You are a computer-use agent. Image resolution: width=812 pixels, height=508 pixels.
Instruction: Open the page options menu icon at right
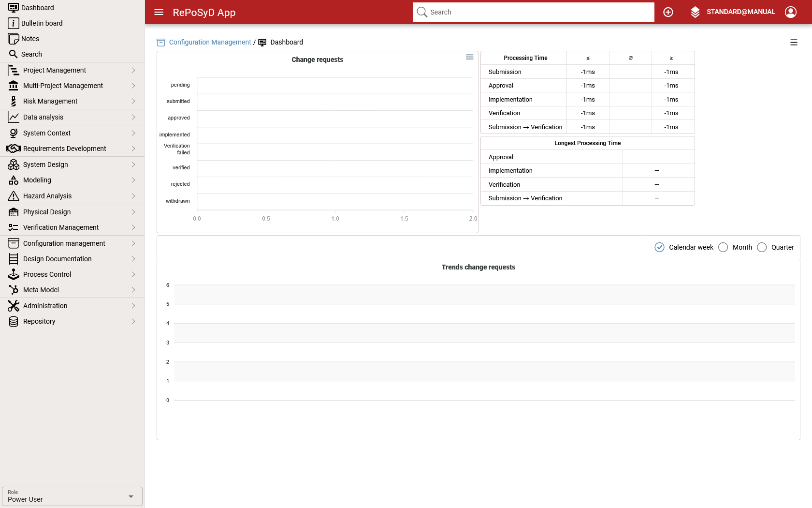coord(794,43)
